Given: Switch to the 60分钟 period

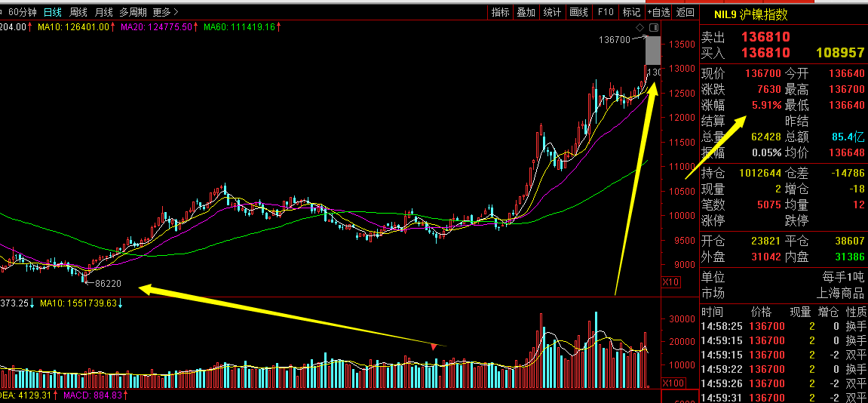Looking at the screenshot, I should [24, 12].
